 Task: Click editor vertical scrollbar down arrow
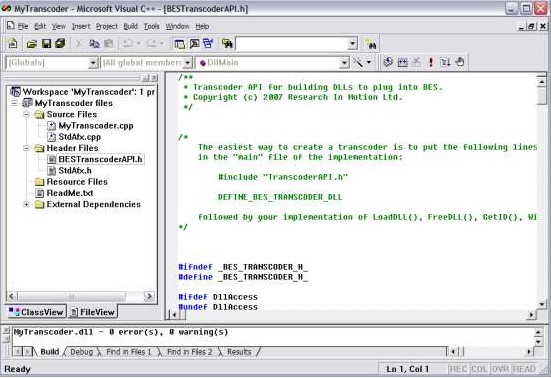pos(542,304)
